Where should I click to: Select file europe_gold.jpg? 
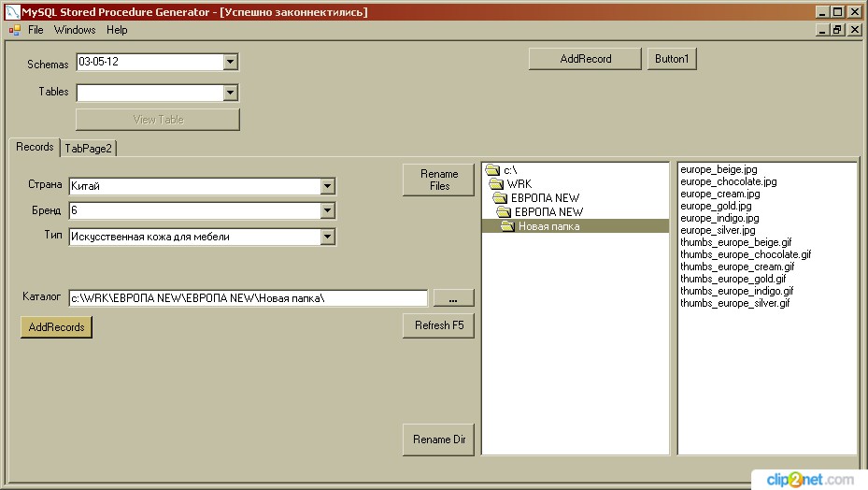click(716, 207)
